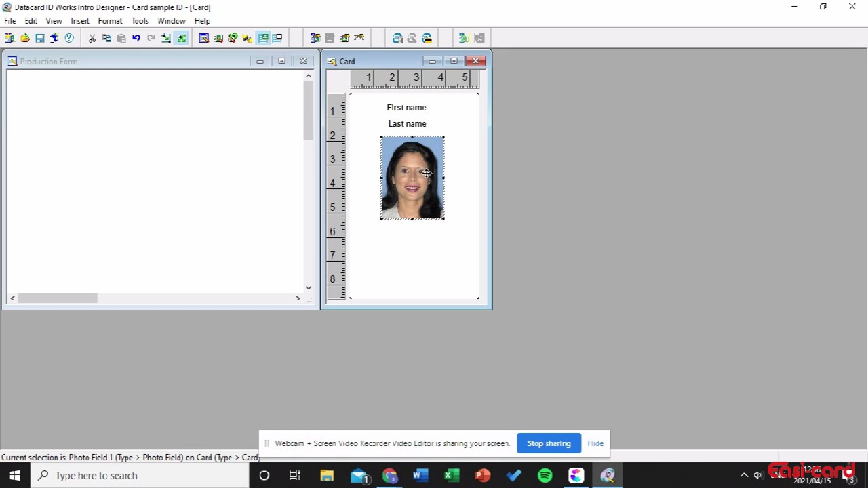This screenshot has width=868, height=488.
Task: Minimize the Production Form window
Action: [x=260, y=61]
